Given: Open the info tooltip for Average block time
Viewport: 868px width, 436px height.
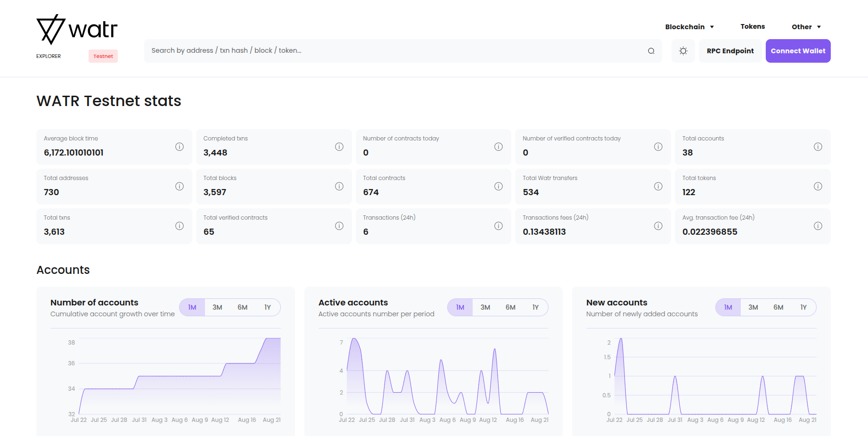Looking at the screenshot, I should click(x=180, y=147).
